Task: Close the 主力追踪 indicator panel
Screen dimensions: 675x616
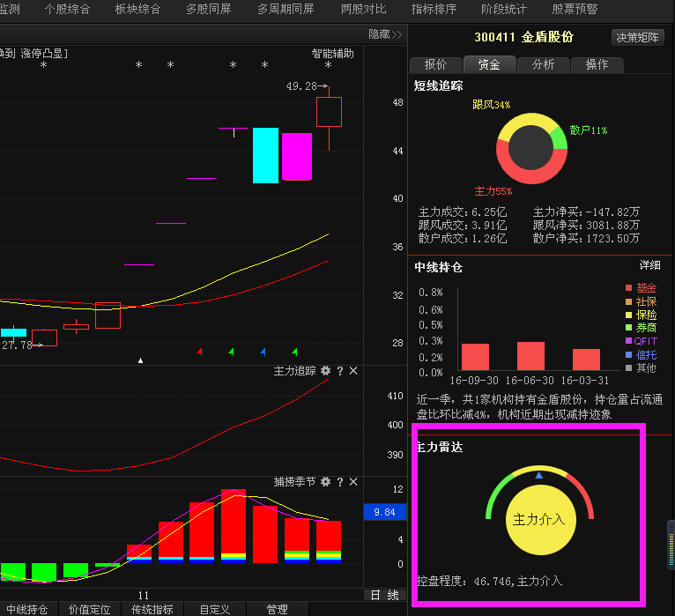Action: click(353, 371)
